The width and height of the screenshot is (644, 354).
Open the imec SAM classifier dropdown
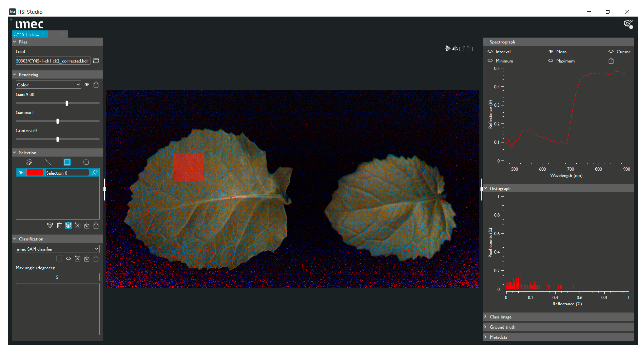(57, 249)
